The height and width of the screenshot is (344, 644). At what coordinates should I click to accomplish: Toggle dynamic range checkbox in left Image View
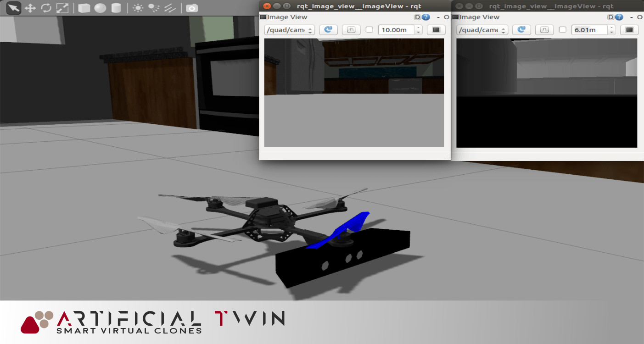coord(369,30)
